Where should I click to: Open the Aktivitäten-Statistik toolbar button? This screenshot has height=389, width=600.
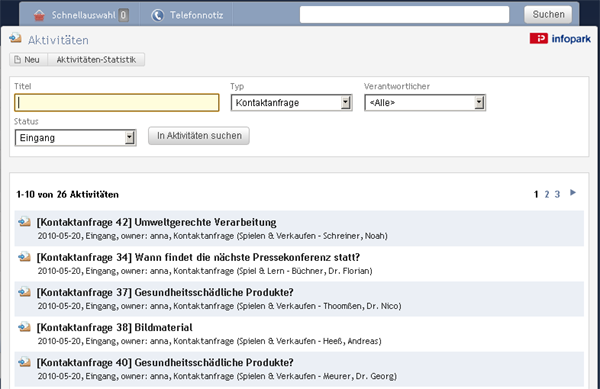click(96, 60)
